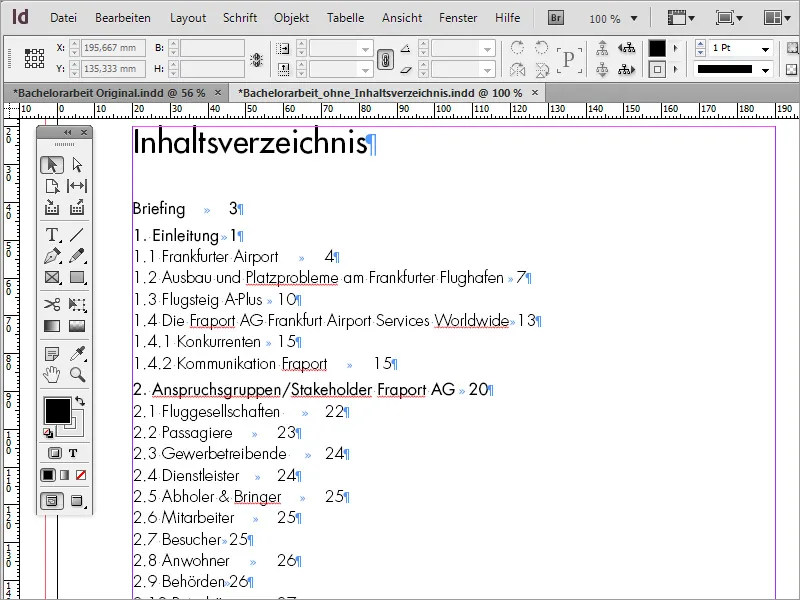Viewport: 800px width, 600px height.
Task: Activate the Eyedropper tool
Action: tap(77, 353)
